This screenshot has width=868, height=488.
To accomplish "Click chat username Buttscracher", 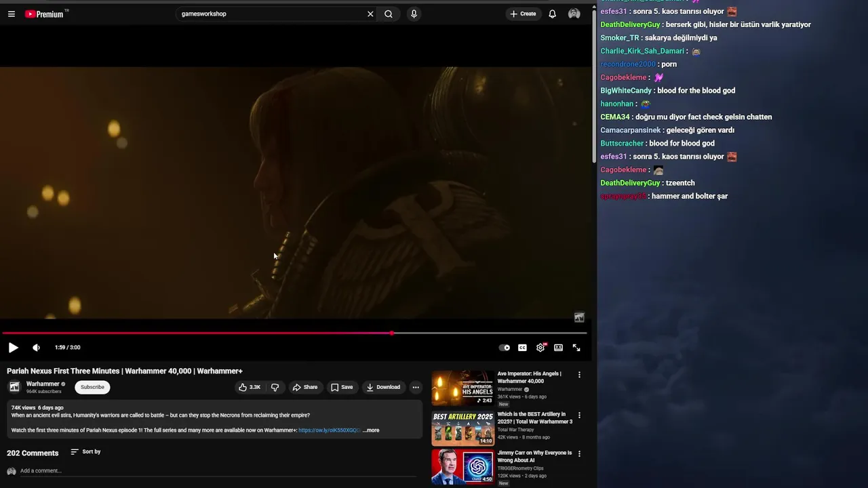I will click(x=622, y=143).
